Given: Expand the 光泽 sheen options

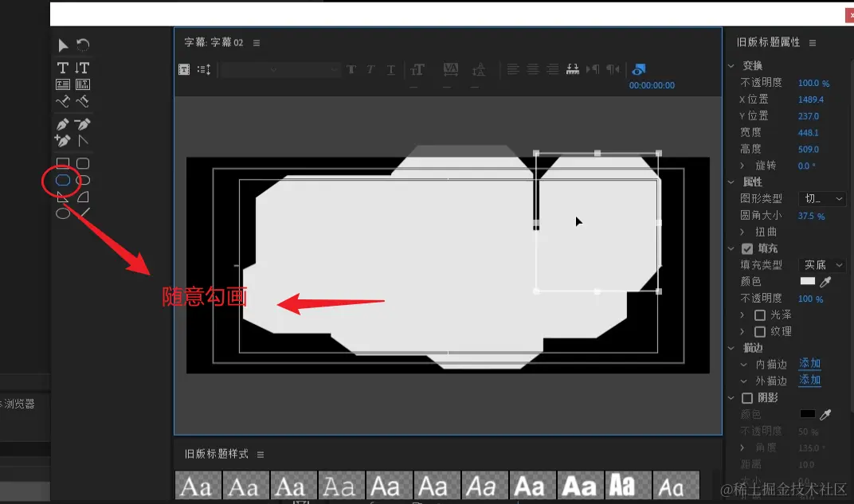Looking at the screenshot, I should 742,315.
